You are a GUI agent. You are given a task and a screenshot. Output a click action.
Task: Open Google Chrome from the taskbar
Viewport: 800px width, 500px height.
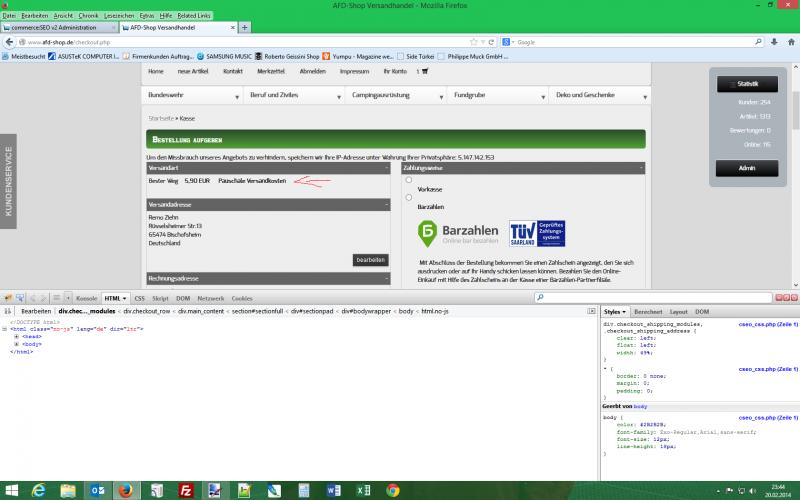[393, 490]
